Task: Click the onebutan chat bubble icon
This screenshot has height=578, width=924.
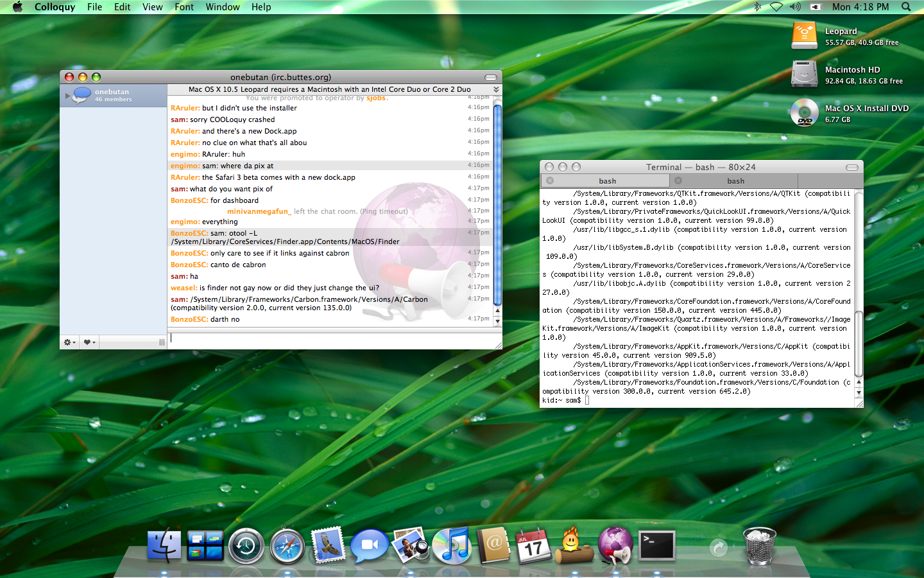Action: 81,95
